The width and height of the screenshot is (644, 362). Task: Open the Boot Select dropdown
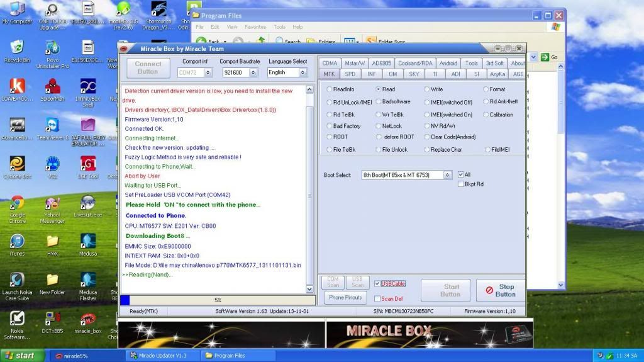[447, 175]
